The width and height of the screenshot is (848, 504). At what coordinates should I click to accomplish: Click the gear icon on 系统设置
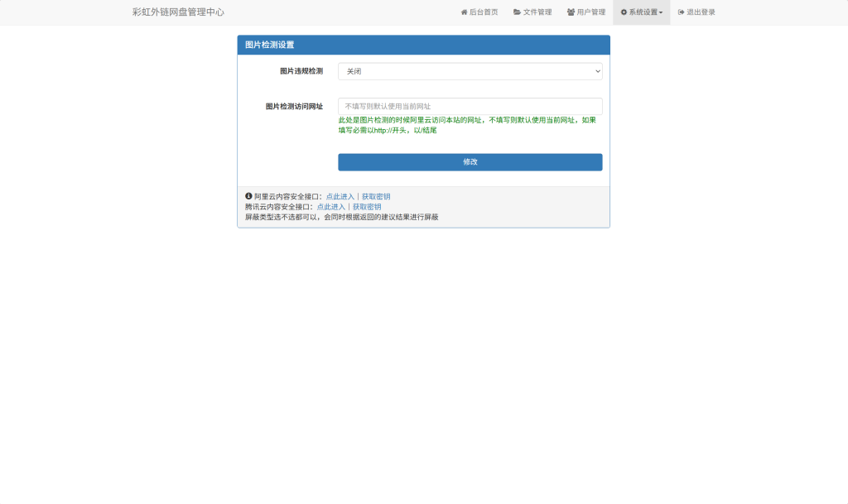coord(624,12)
